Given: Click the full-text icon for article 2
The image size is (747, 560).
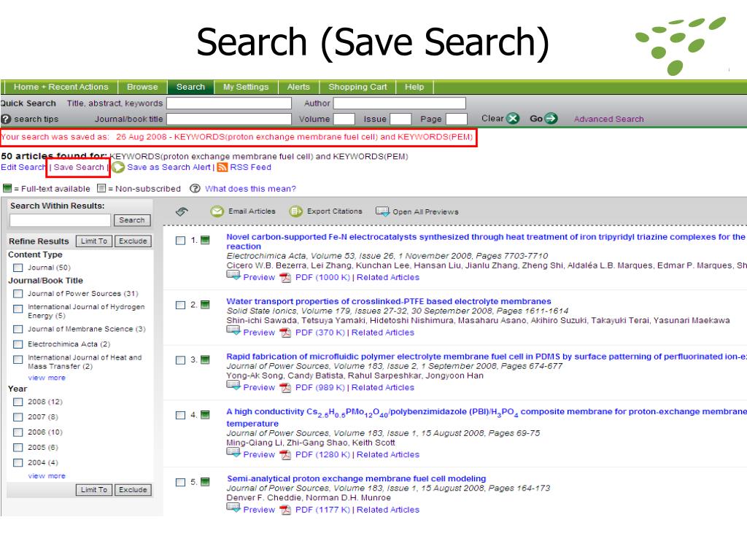Looking at the screenshot, I should (205, 305).
